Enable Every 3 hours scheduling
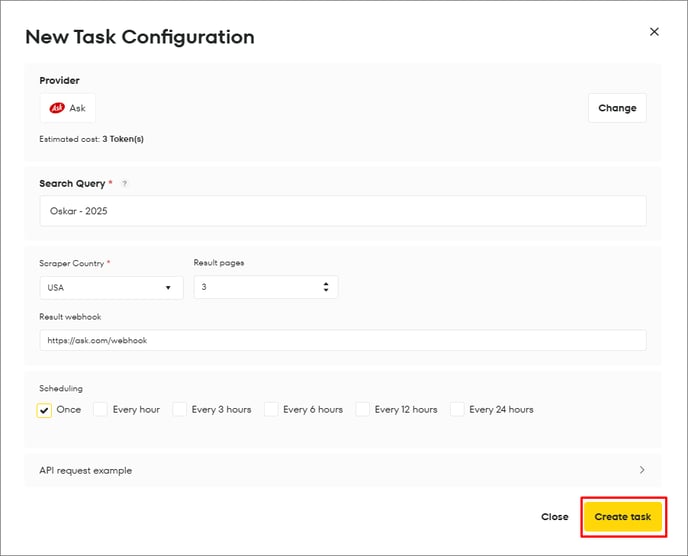 pyautogui.click(x=179, y=409)
